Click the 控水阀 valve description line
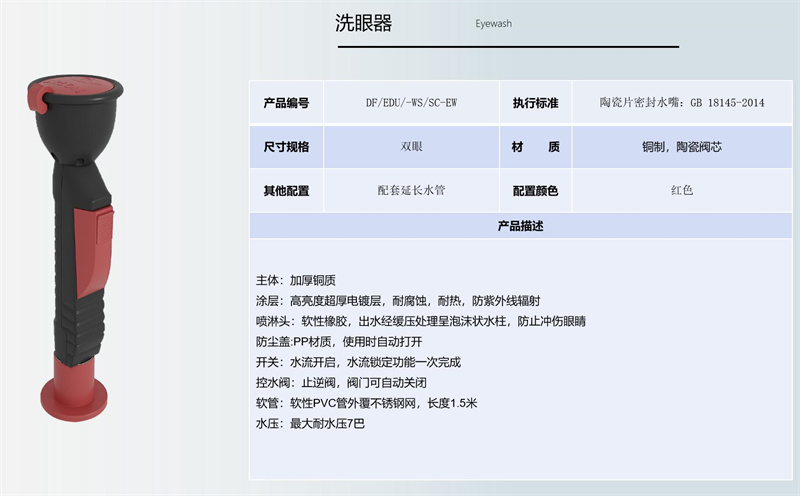 [x=341, y=382]
